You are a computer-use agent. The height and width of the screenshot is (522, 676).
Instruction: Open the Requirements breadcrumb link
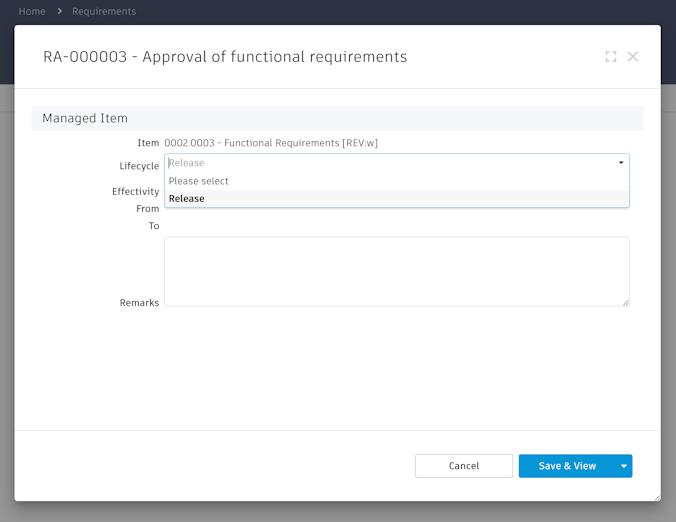[104, 12]
